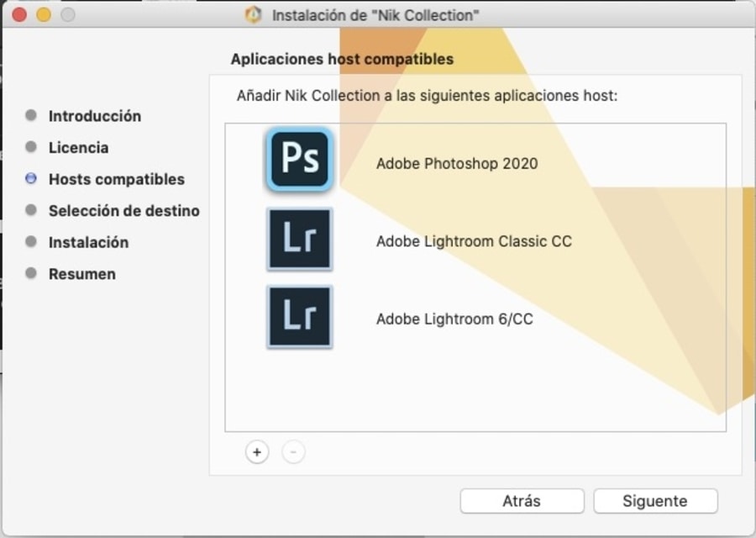This screenshot has height=538, width=756.
Task: Close the installer with red button
Action: tap(19, 14)
